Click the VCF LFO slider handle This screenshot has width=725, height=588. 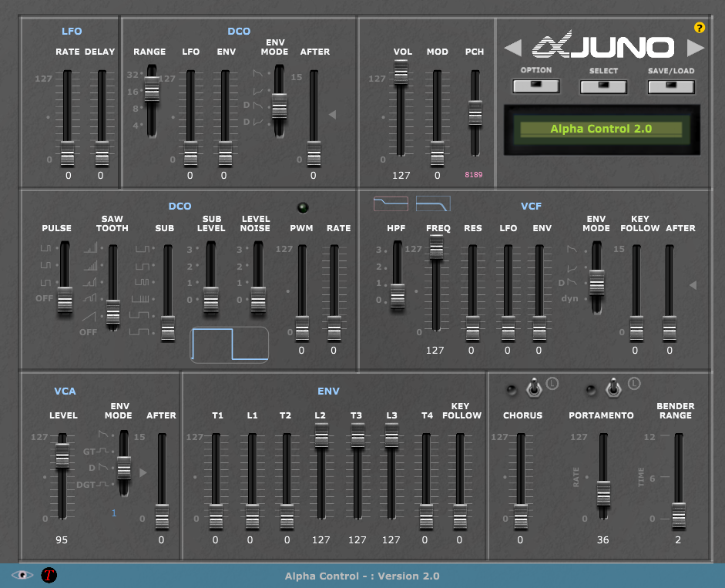[509, 329]
